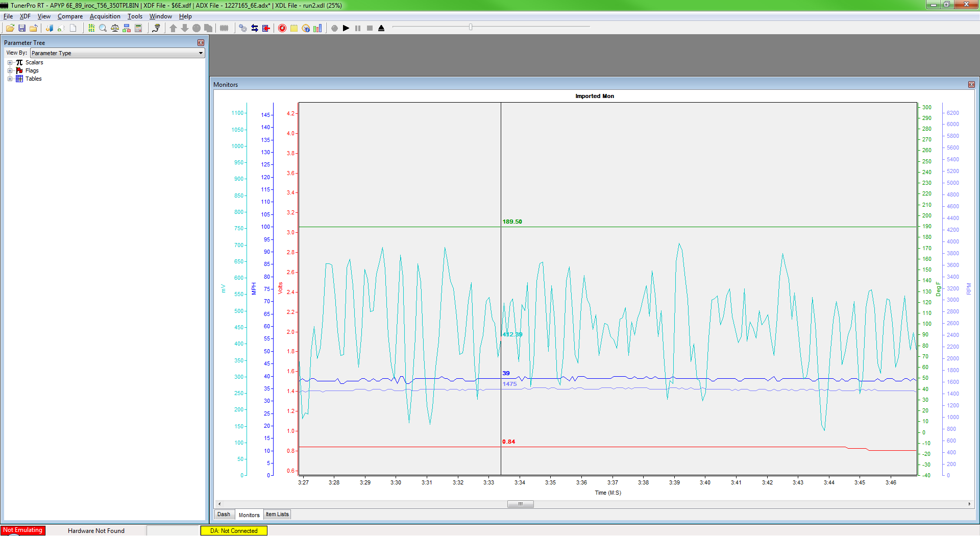980x536 pixels.
Task: Click the eject playback button
Action: click(381, 28)
